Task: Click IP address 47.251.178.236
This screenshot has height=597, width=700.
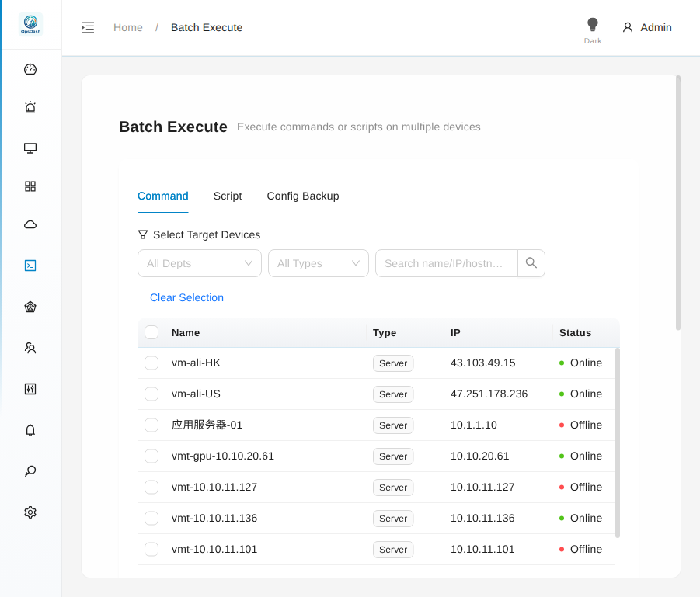Action: click(489, 394)
